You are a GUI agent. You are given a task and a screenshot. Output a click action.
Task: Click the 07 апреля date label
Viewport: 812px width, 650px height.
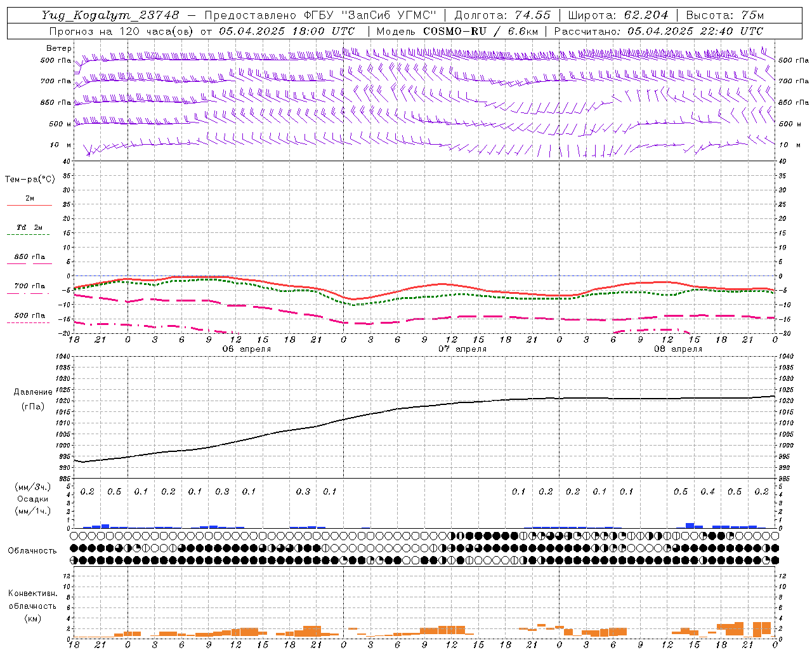tap(462, 349)
